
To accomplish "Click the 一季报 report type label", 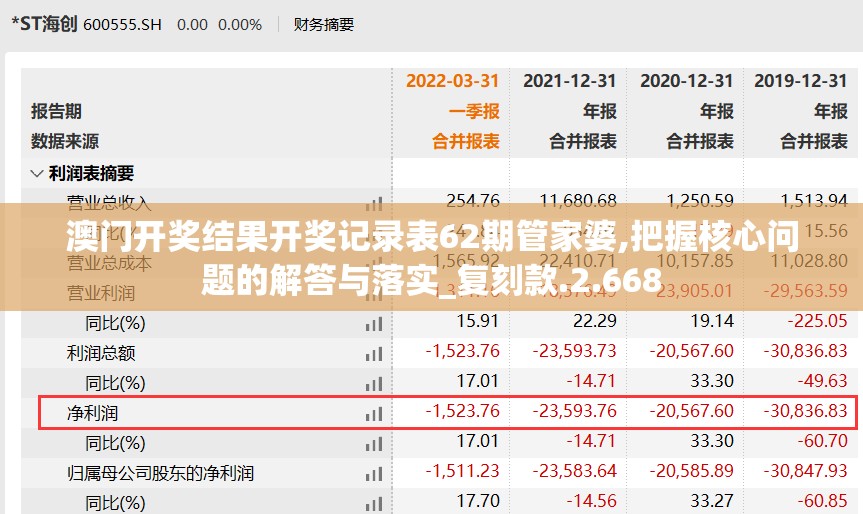I will pos(474,111).
